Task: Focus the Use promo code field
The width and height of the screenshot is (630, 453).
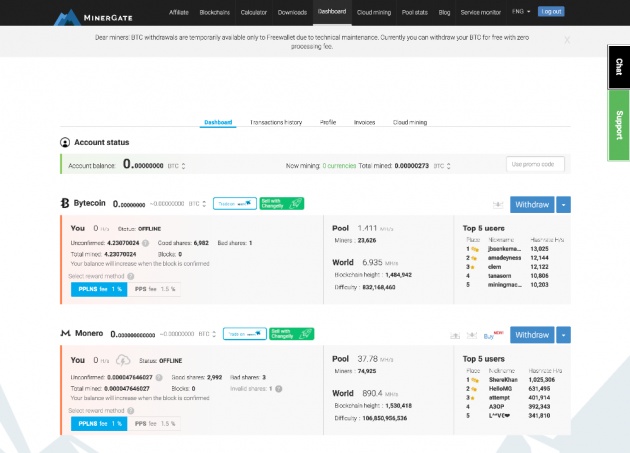Action: pyautogui.click(x=535, y=164)
